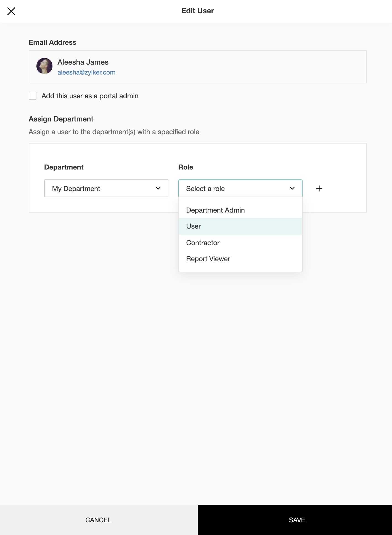Select the User role option
Viewport: 392px width, 535px height.
(194, 226)
